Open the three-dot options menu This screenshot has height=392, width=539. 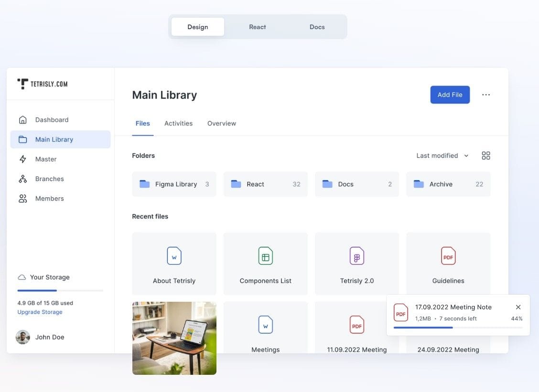click(486, 95)
